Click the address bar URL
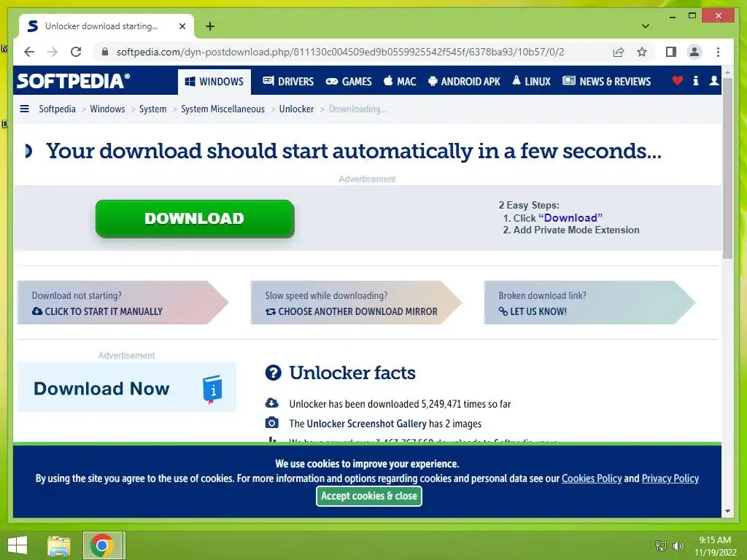 (x=340, y=52)
